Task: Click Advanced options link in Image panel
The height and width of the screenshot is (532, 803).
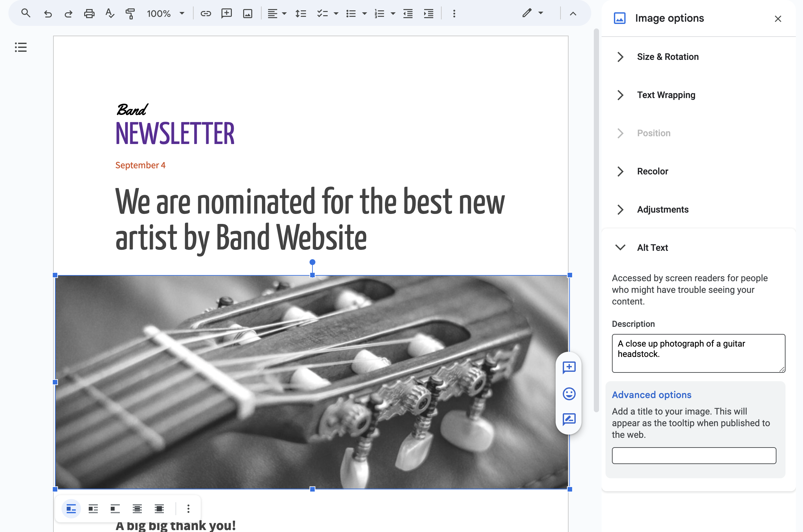Action: pyautogui.click(x=651, y=394)
